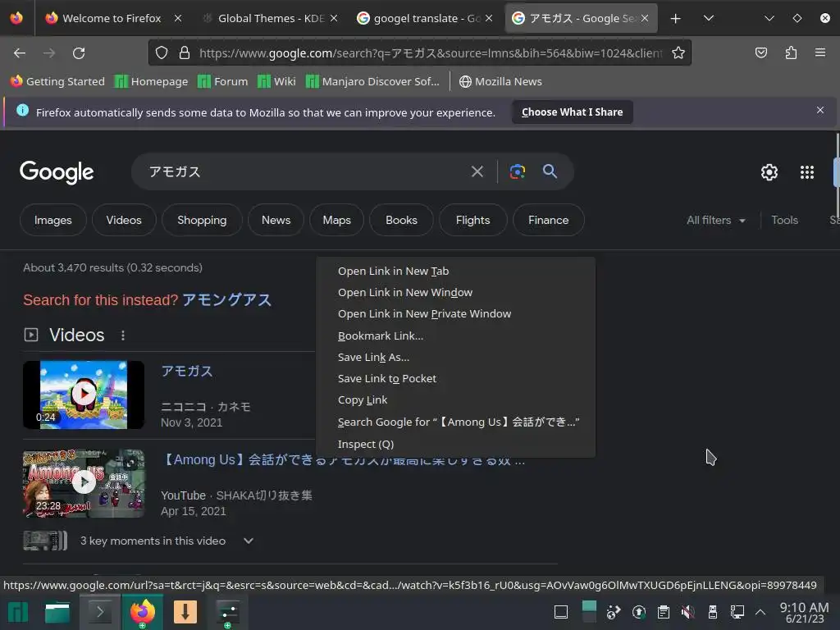Go back with the browser back arrow
Image resolution: width=840 pixels, height=630 pixels.
tap(20, 53)
